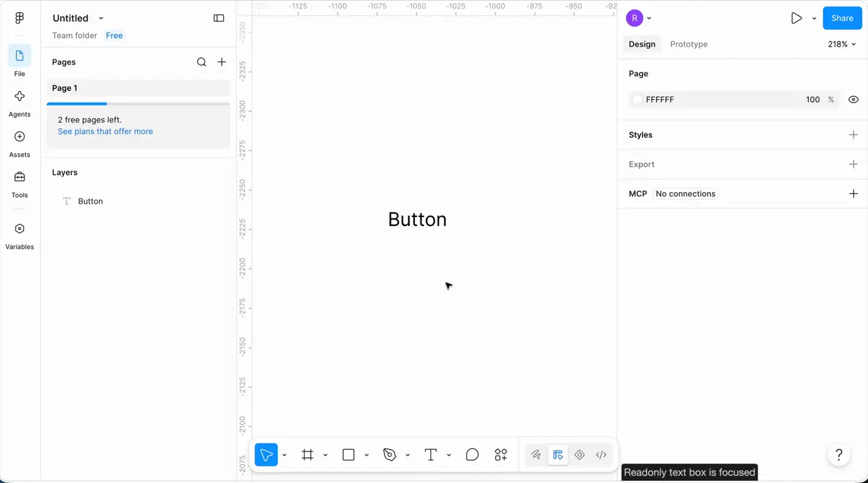
Task: Add a style with Styles plus icon
Action: [853, 135]
